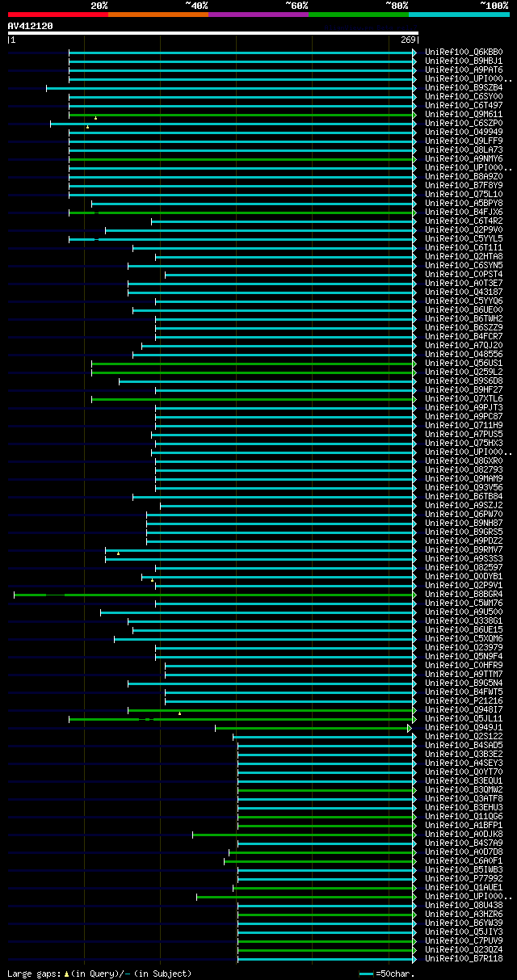Click the UniRef100_Q43187 label

464,292
